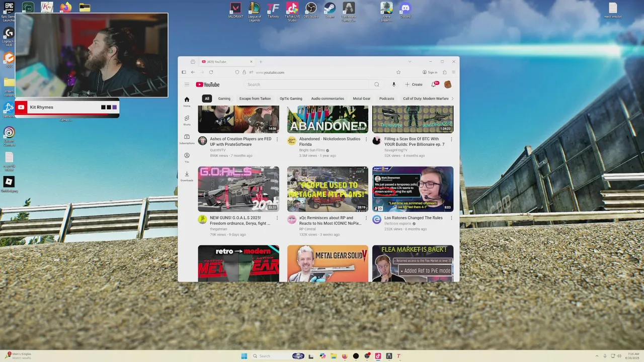
Task: Open Los Ratones Changed The Rules title
Action: tap(414, 218)
